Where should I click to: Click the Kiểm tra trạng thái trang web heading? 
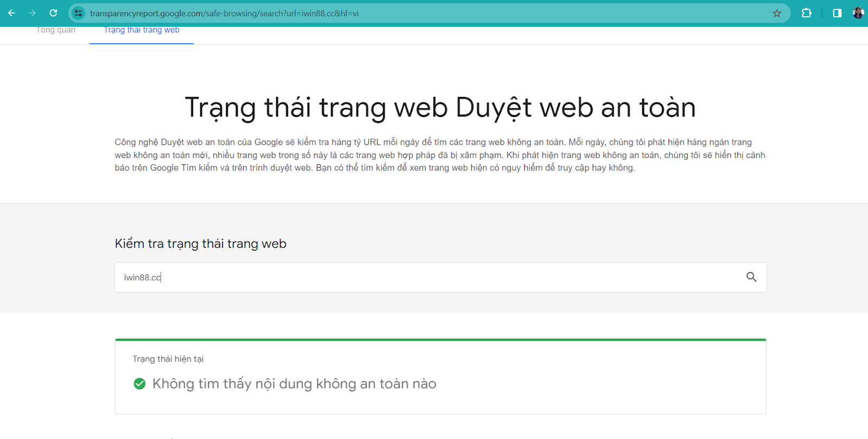pyautogui.click(x=201, y=244)
